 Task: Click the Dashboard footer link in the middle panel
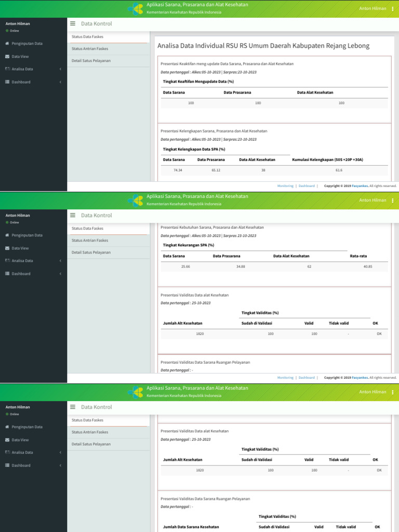(x=307, y=378)
